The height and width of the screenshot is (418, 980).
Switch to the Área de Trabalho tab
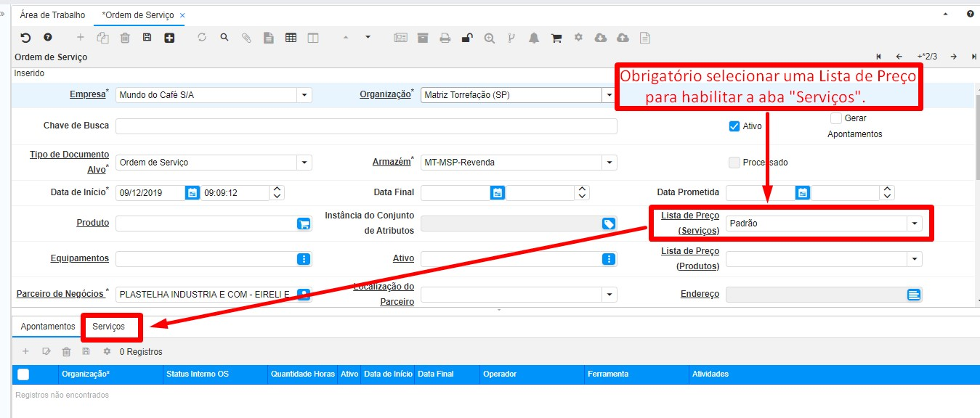[52, 15]
